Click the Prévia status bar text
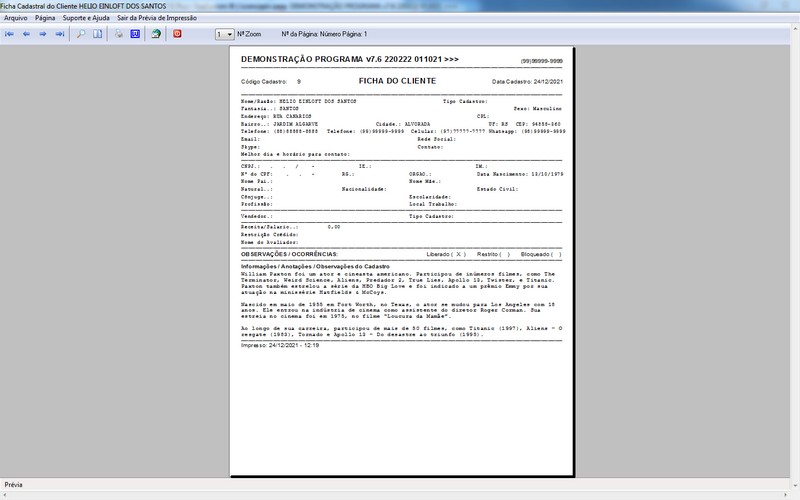This screenshot has height=500, width=800. [13, 485]
